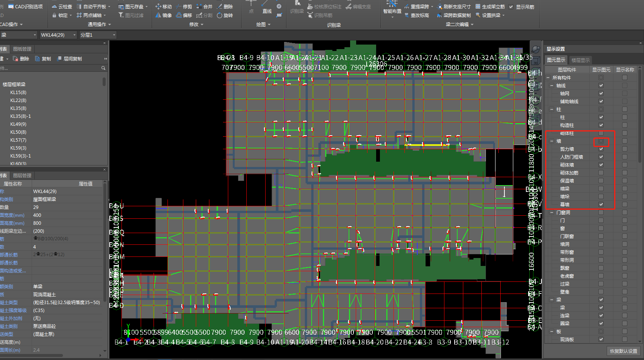Select the 修剪 trim tool
Viewport: 644px width, 360px height.
[184, 6]
